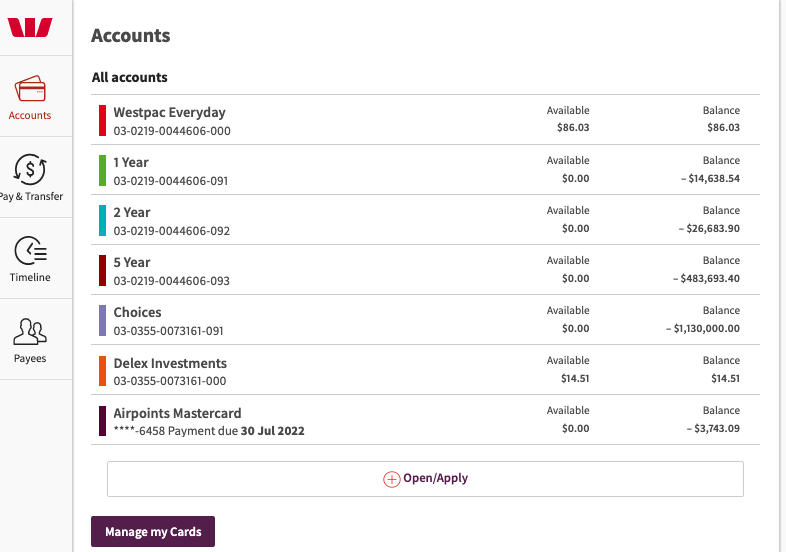Select the Accounts sidebar label

[30, 116]
